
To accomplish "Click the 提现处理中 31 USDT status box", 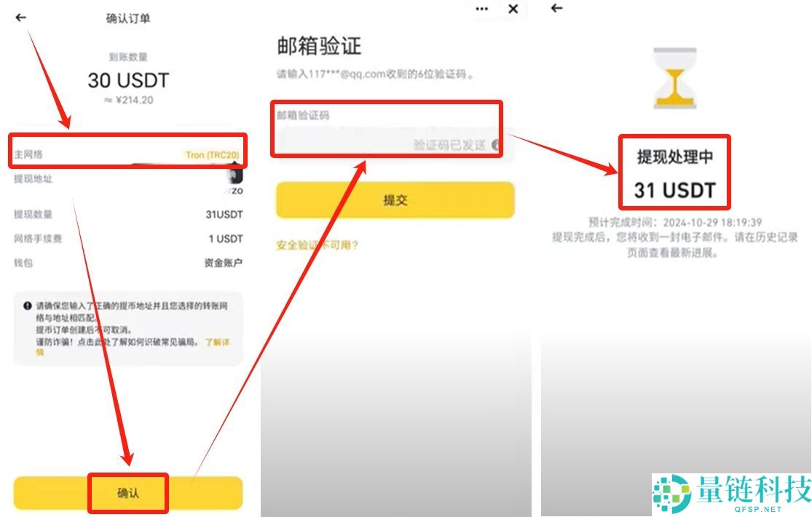I will coord(674,171).
